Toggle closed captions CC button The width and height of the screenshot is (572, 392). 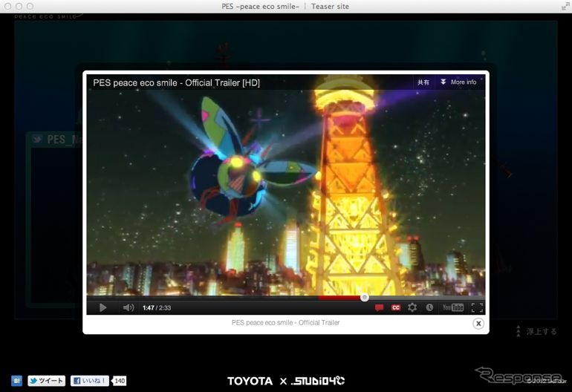pos(396,307)
